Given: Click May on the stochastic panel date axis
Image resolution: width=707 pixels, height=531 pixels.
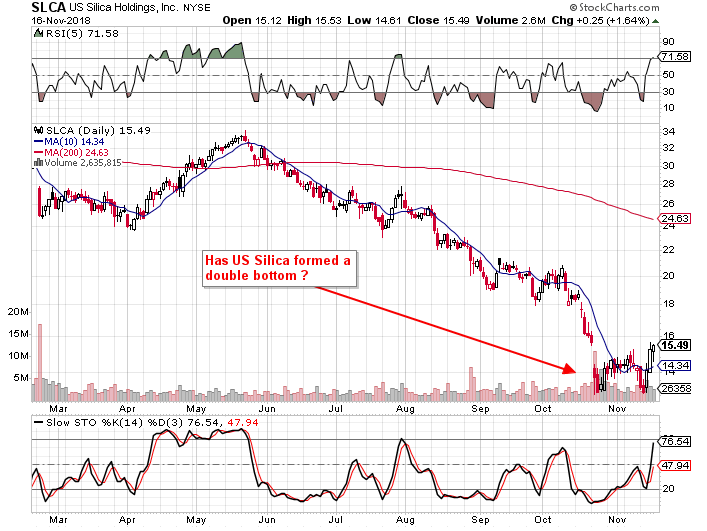Looking at the screenshot, I should 196,520.
